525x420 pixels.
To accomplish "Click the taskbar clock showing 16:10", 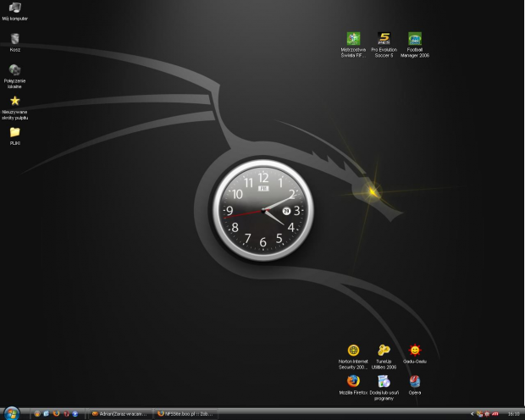I will (513, 414).
